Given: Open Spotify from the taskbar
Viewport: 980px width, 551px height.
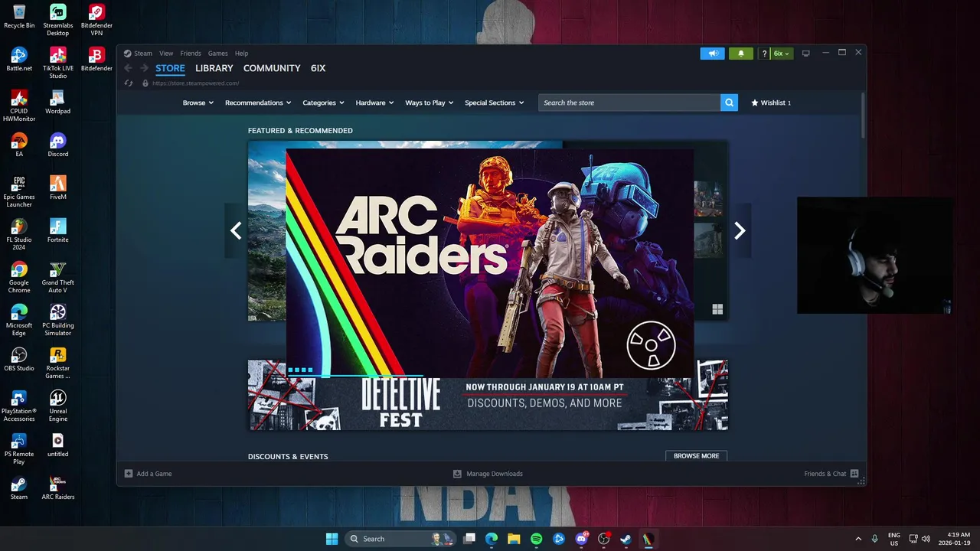Looking at the screenshot, I should click(x=536, y=539).
